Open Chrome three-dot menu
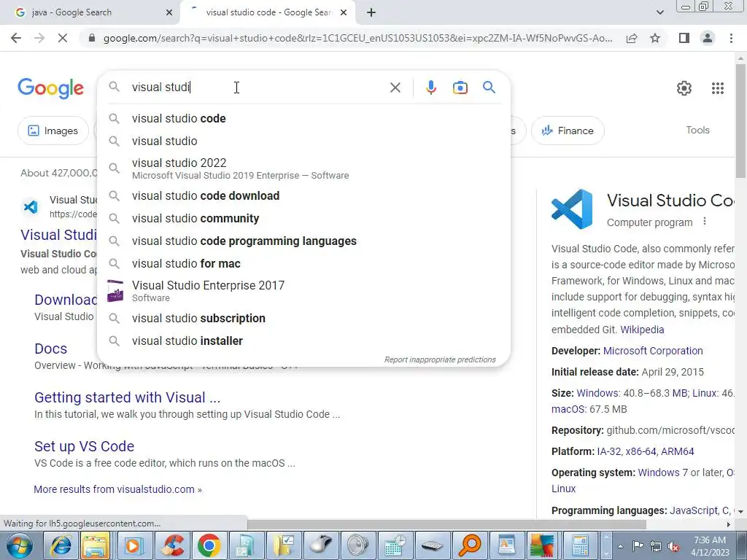 point(731,38)
